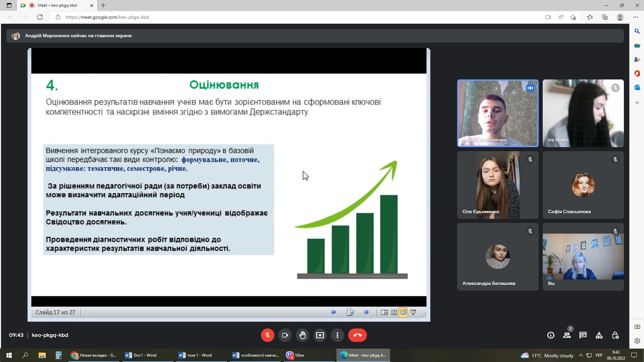Click Ira Shako participant tile

click(x=583, y=113)
